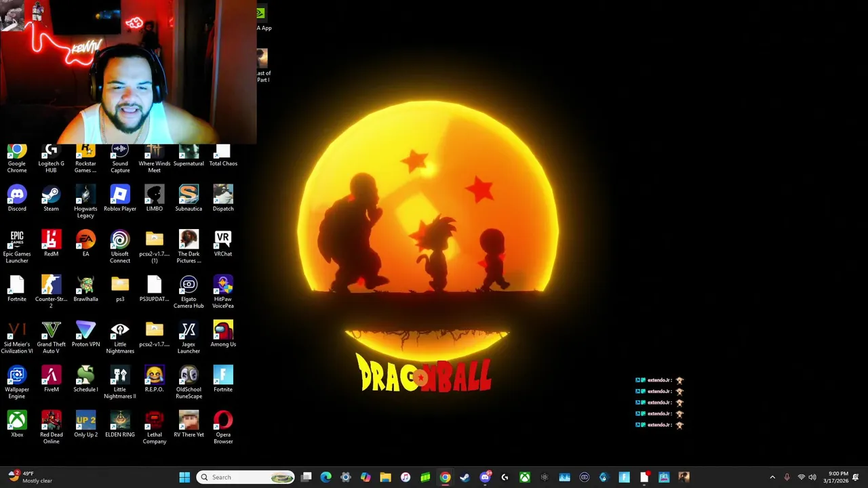The image size is (868, 488).
Task: Select the OldSchool RuneScape desktop icon
Action: click(189, 382)
